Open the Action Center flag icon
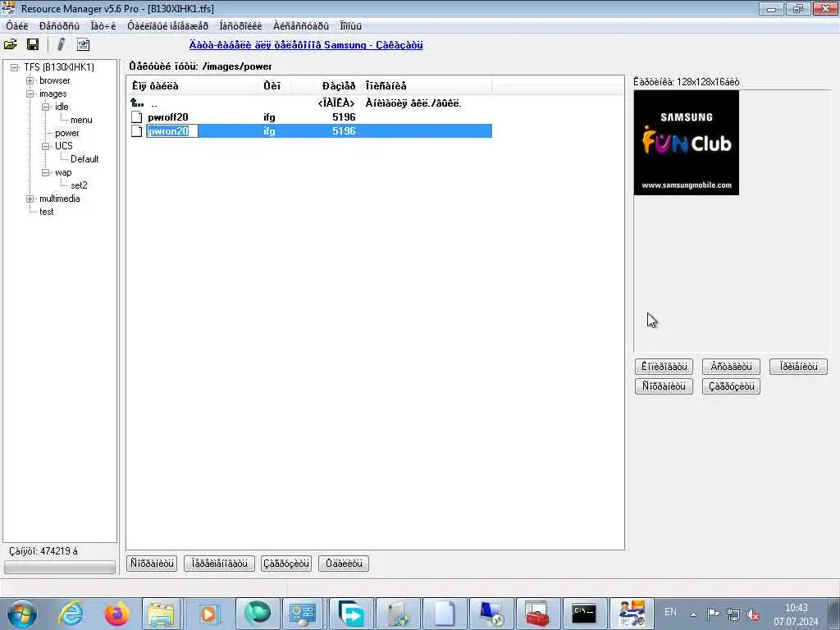The width and height of the screenshot is (840, 630). 713,614
